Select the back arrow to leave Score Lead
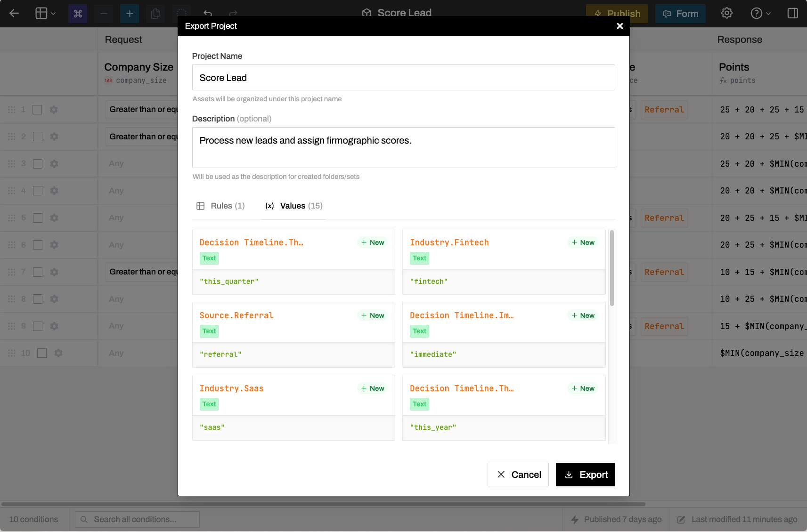Viewport: 807px width, 532px height. point(14,13)
